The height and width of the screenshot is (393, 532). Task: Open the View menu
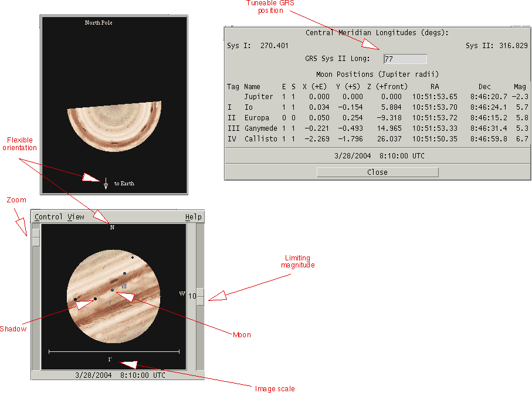pyautogui.click(x=76, y=217)
